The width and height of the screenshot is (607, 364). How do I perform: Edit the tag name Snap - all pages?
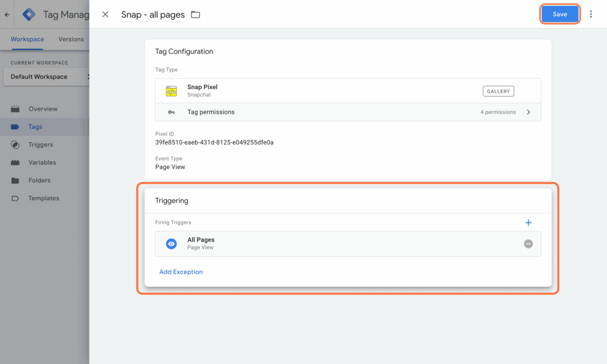[153, 15]
